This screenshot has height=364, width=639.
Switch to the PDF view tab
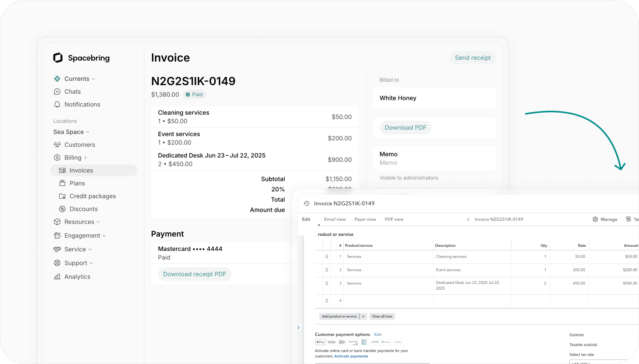pyautogui.click(x=394, y=219)
